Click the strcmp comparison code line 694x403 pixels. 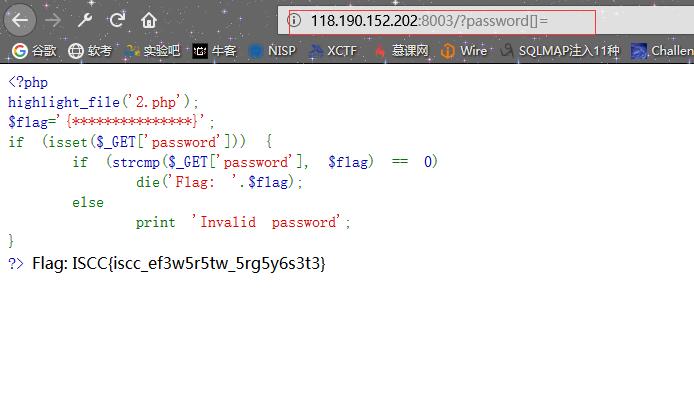[x=255, y=162]
